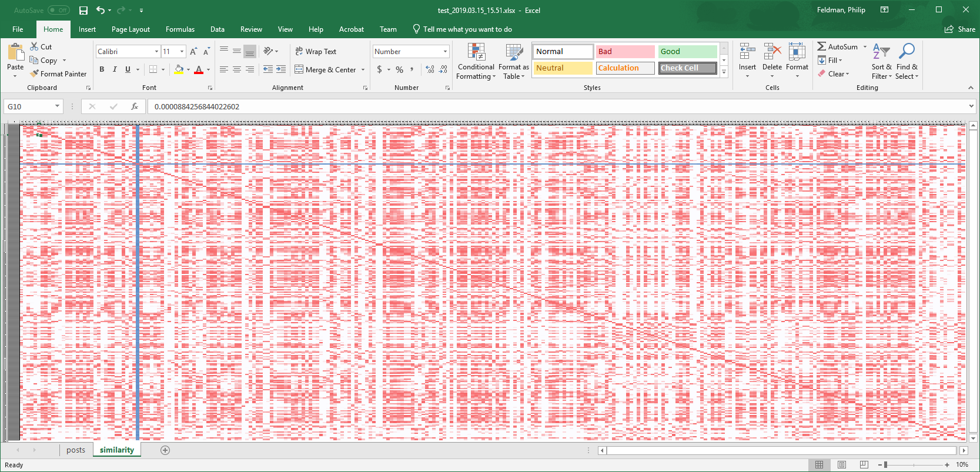Click the Insert Function fx icon

pos(135,106)
